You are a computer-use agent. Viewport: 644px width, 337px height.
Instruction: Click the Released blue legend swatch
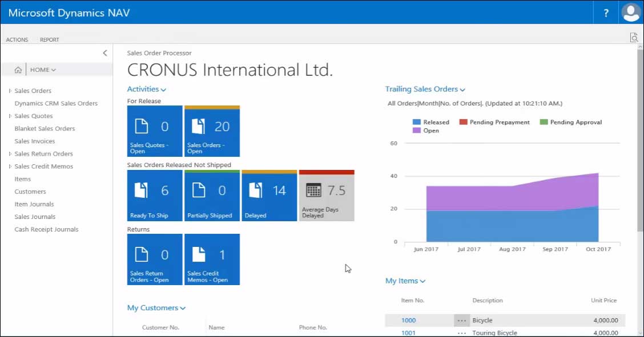(417, 122)
